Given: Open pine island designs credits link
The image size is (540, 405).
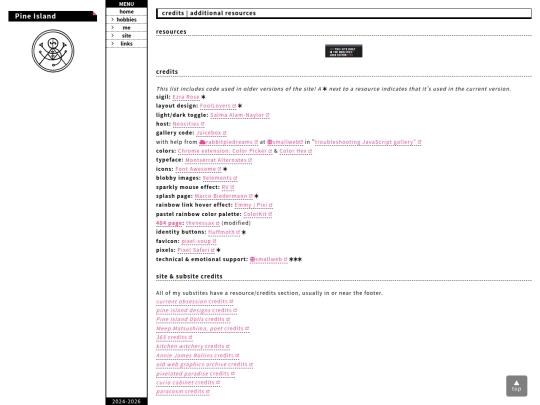Looking at the screenshot, I should 196,311.
